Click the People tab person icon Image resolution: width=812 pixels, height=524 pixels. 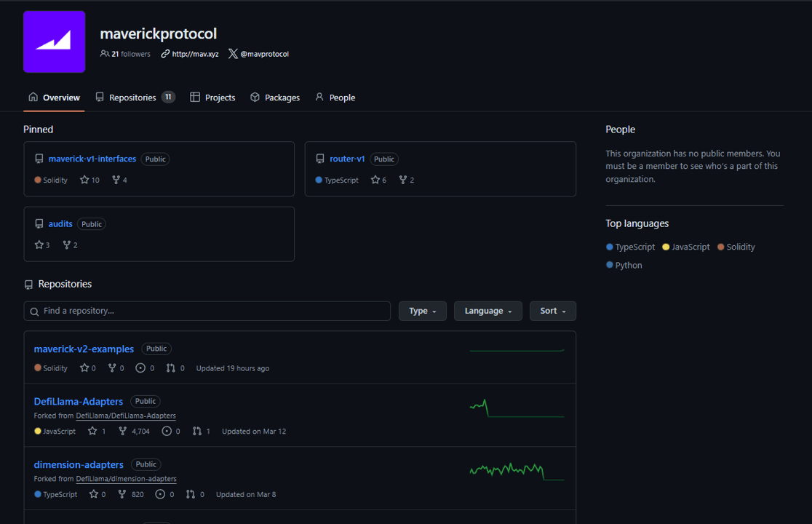pyautogui.click(x=319, y=97)
